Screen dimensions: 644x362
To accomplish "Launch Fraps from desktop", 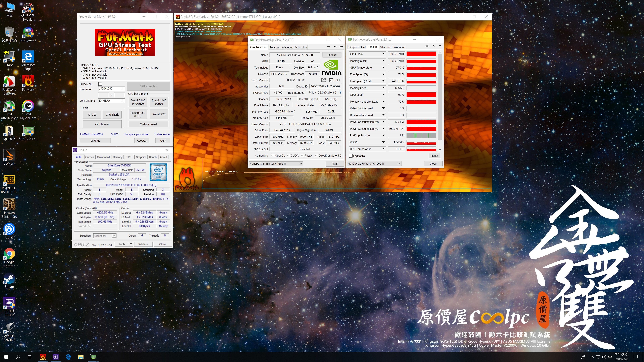I will tap(9, 58).
